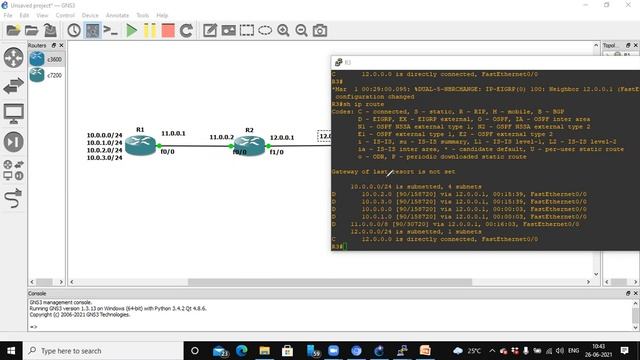
Task: Click the Save project icon
Action: pos(50,31)
